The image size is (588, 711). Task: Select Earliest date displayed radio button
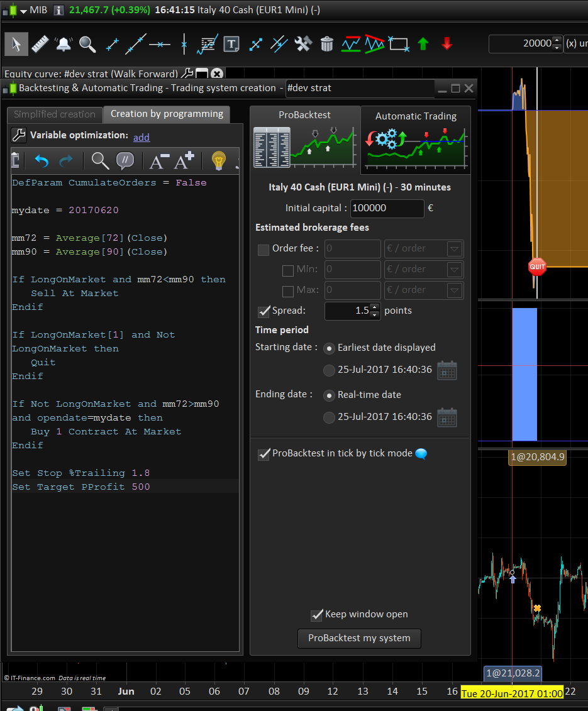pos(329,348)
